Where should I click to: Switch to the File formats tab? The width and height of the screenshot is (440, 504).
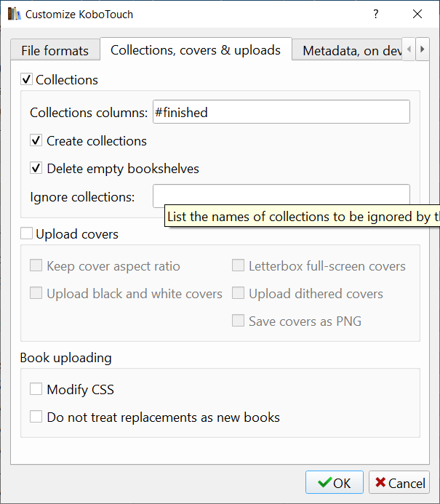click(55, 50)
